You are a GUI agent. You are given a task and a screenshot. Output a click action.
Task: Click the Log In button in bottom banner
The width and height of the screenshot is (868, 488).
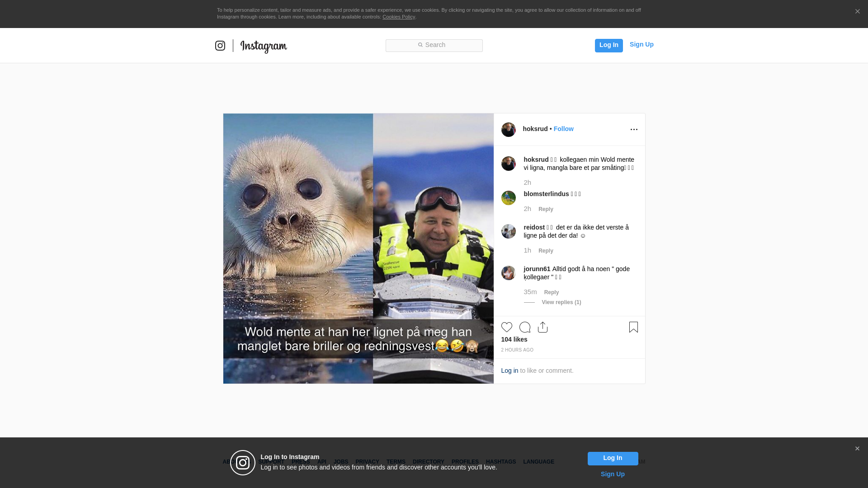coord(613,459)
